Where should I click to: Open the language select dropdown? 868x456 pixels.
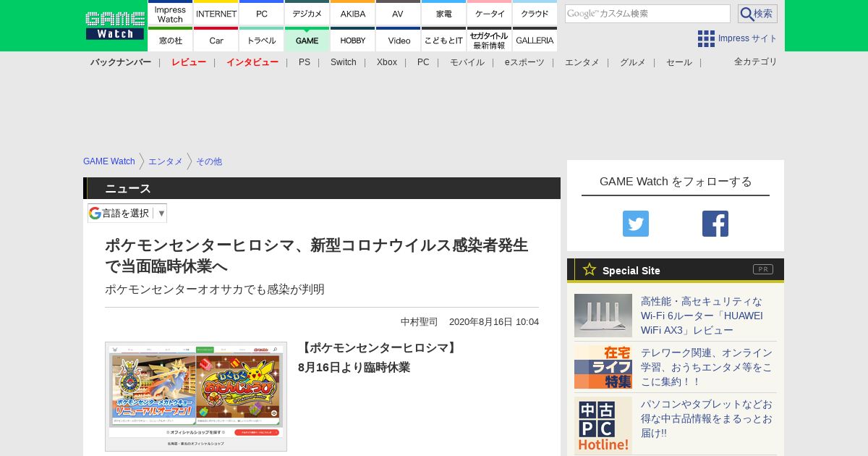click(x=127, y=213)
